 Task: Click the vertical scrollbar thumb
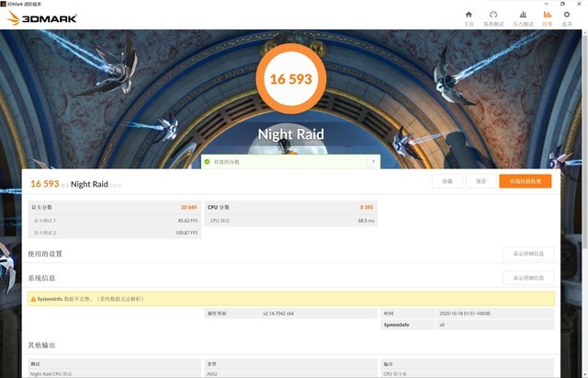point(585,143)
